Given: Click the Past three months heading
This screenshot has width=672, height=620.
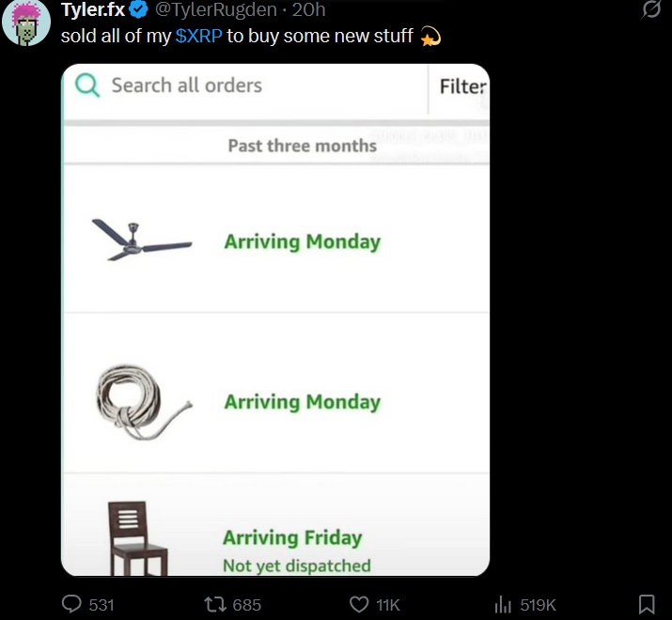Looking at the screenshot, I should (302, 146).
